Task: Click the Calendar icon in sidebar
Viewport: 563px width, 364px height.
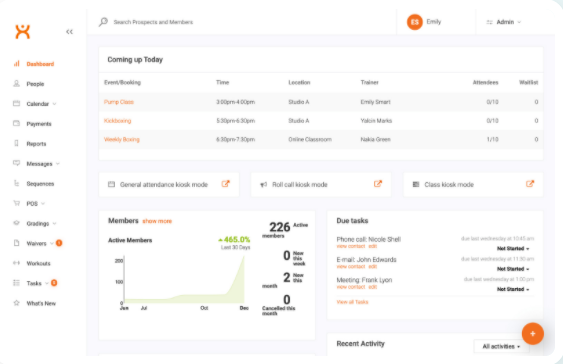Action: pyautogui.click(x=17, y=103)
